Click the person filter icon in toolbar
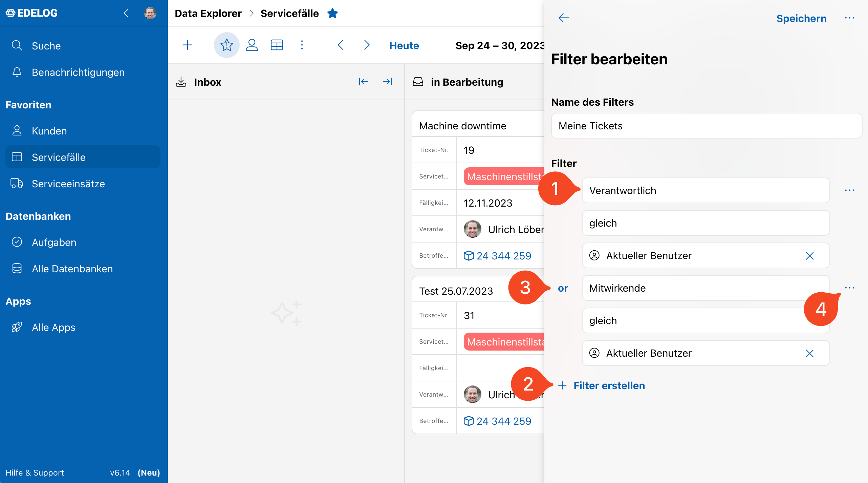868x483 pixels. click(x=252, y=45)
